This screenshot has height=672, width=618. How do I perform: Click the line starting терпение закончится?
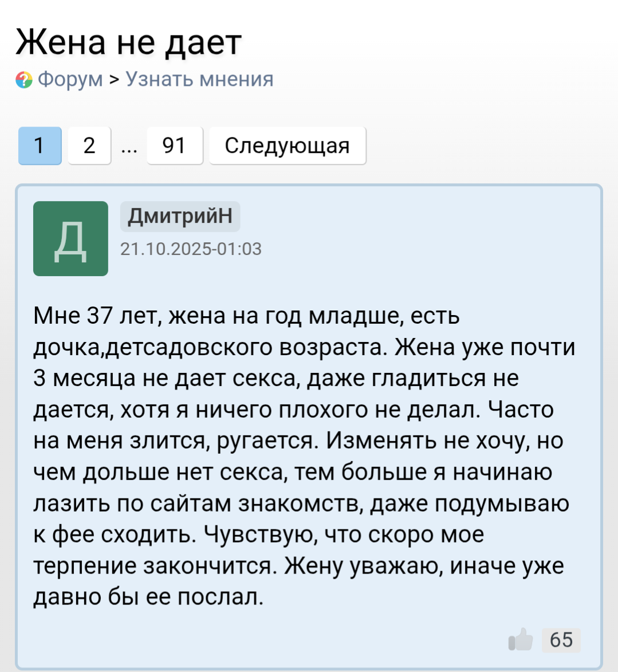point(298,566)
